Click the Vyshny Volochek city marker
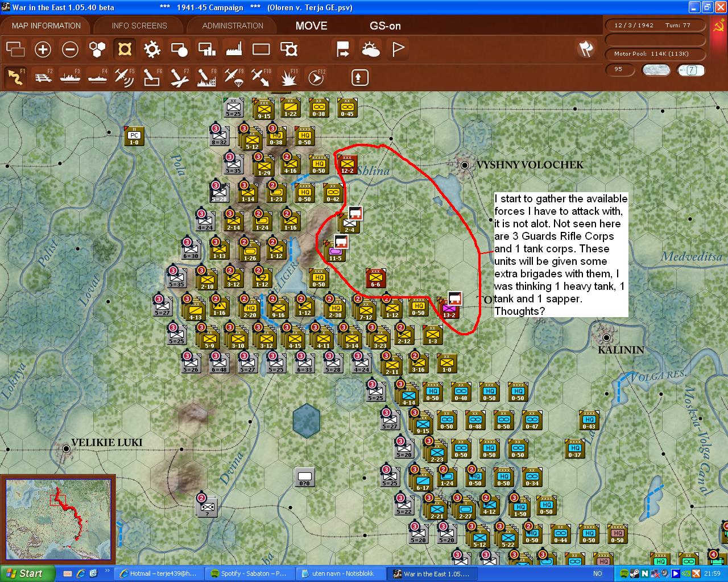The height and width of the screenshot is (582, 728). (x=465, y=165)
